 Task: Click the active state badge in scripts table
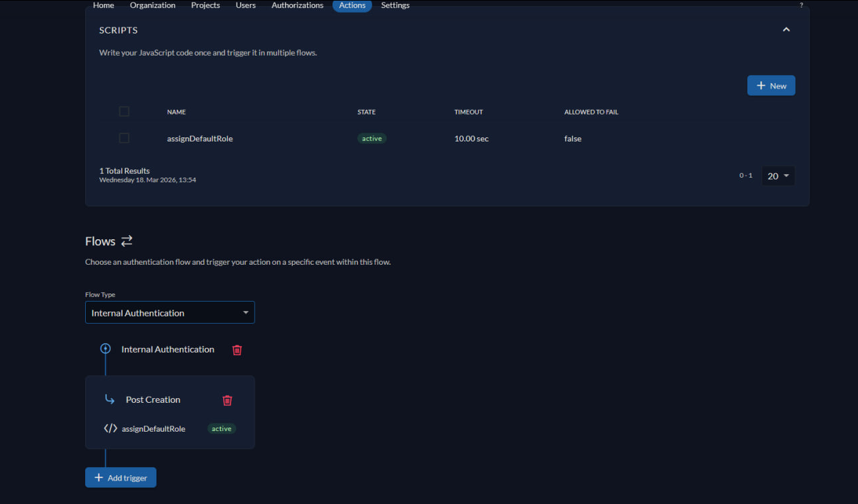pyautogui.click(x=372, y=139)
